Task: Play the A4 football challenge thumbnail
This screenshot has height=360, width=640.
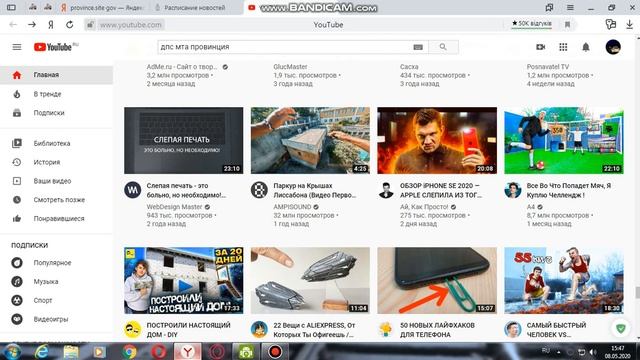Action: (x=564, y=140)
